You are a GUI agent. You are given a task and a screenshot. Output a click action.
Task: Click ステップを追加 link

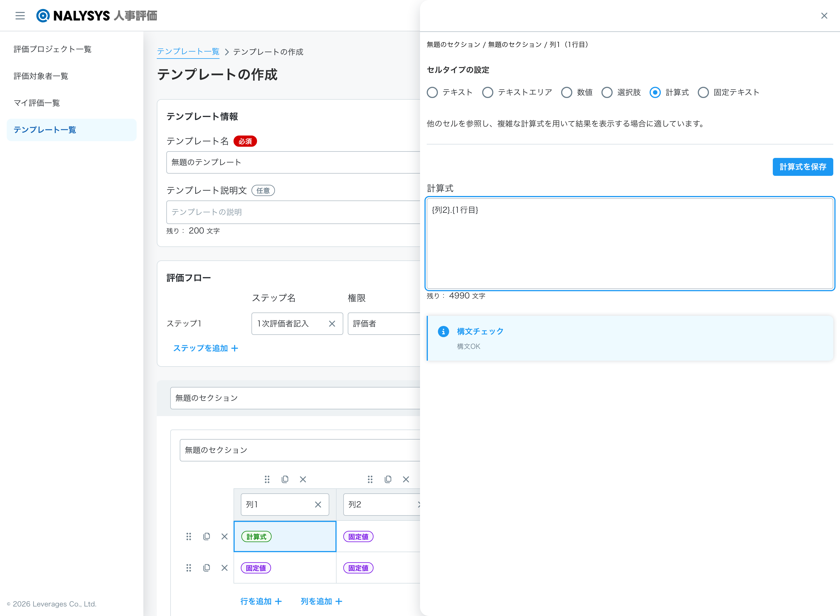point(206,348)
